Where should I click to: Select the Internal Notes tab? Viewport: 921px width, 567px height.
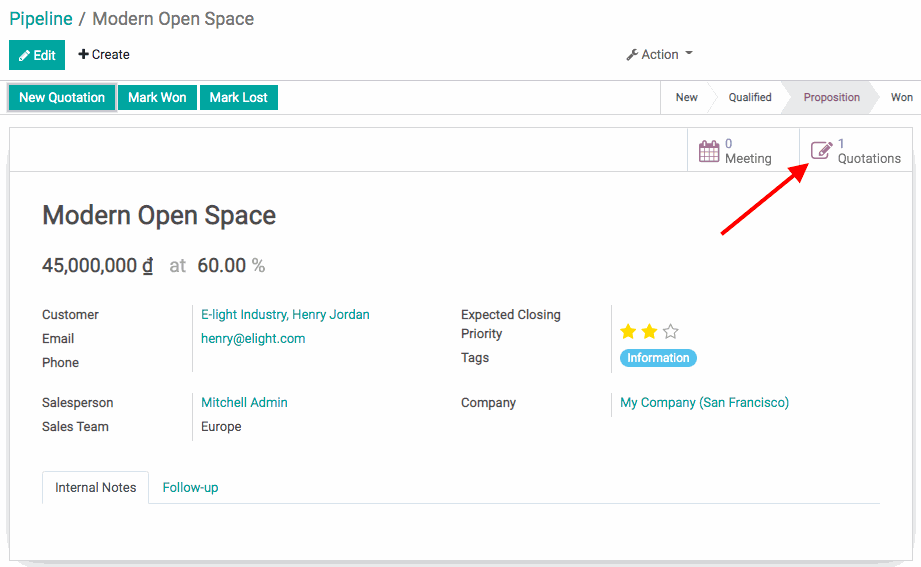click(95, 488)
